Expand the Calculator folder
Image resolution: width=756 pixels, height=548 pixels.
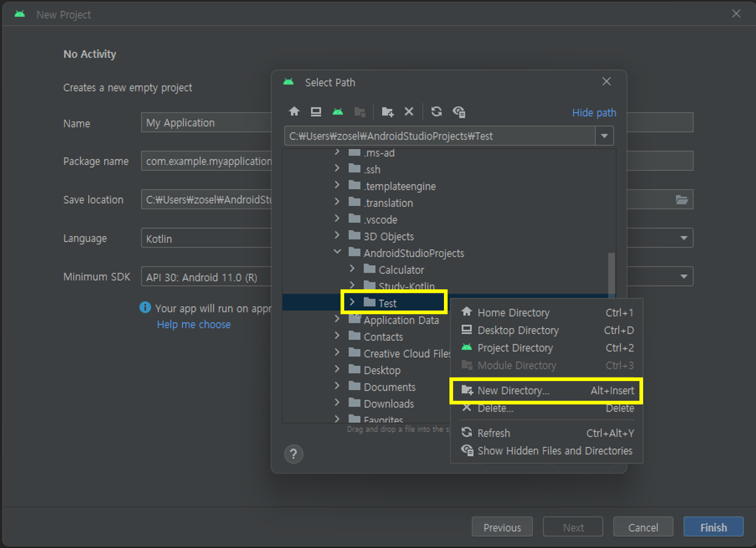(352, 269)
